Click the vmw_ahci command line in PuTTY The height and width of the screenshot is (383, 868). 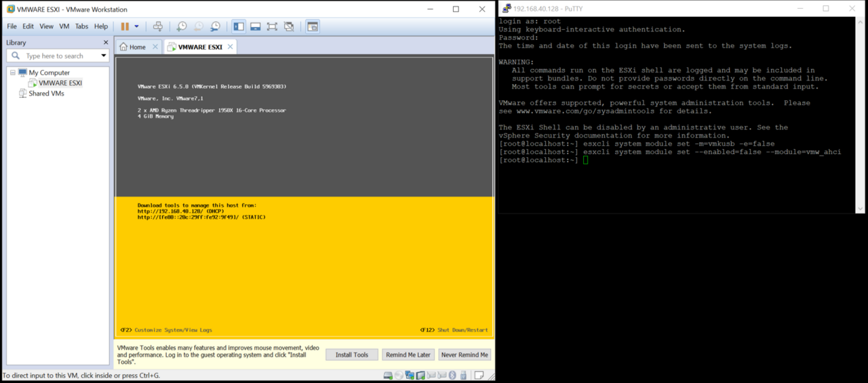click(x=670, y=152)
